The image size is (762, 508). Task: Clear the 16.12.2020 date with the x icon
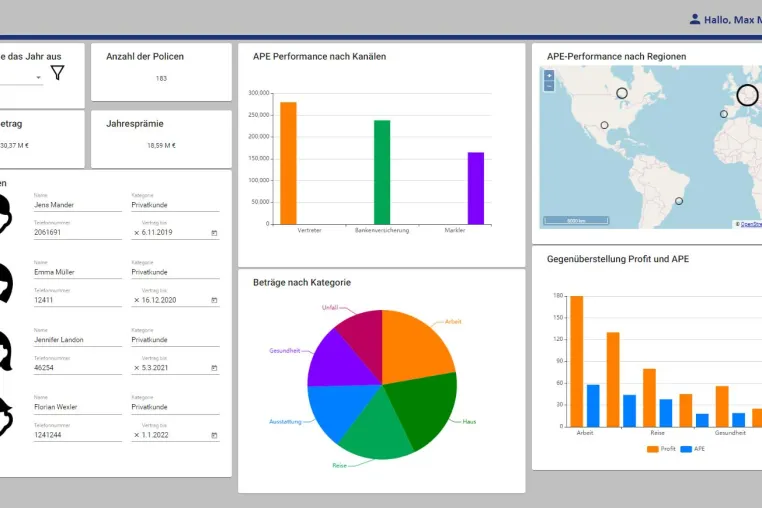137,300
